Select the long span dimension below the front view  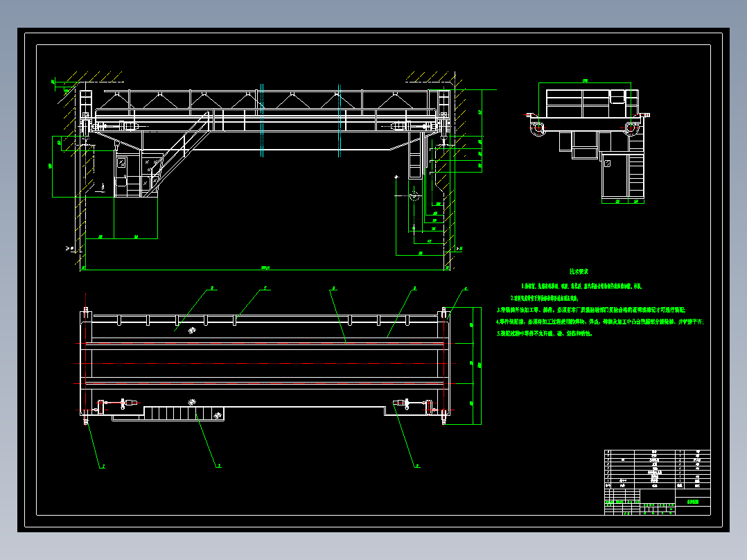click(x=265, y=268)
